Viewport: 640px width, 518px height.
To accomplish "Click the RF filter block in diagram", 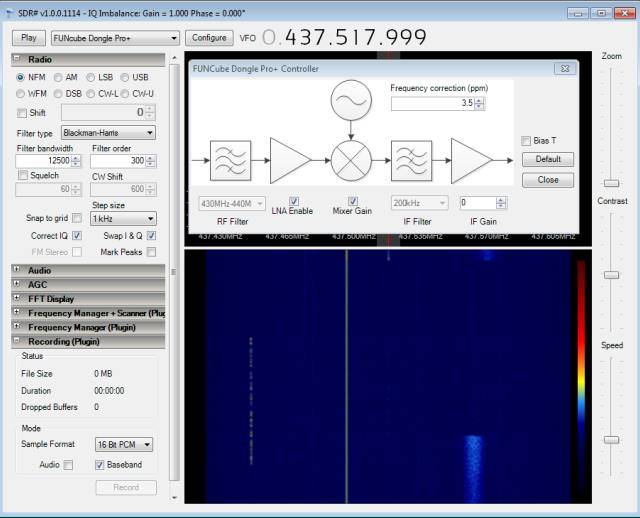I will [231, 161].
